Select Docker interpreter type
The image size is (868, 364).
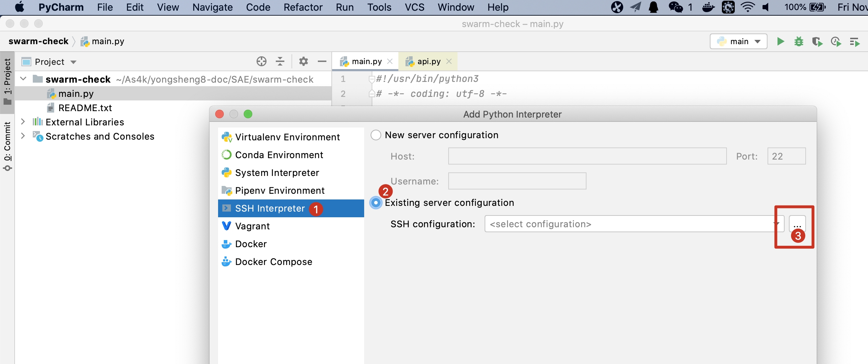[291, 244]
